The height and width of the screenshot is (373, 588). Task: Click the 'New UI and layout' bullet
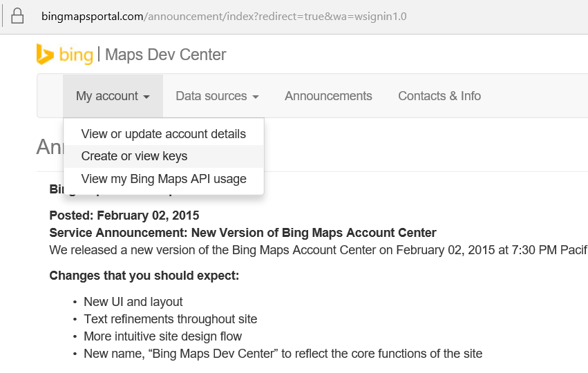tap(133, 302)
